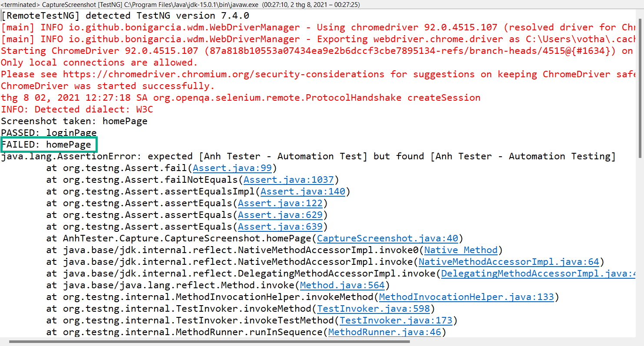Click the 'INFO: Detected dialect: W3C' line

click(77, 109)
